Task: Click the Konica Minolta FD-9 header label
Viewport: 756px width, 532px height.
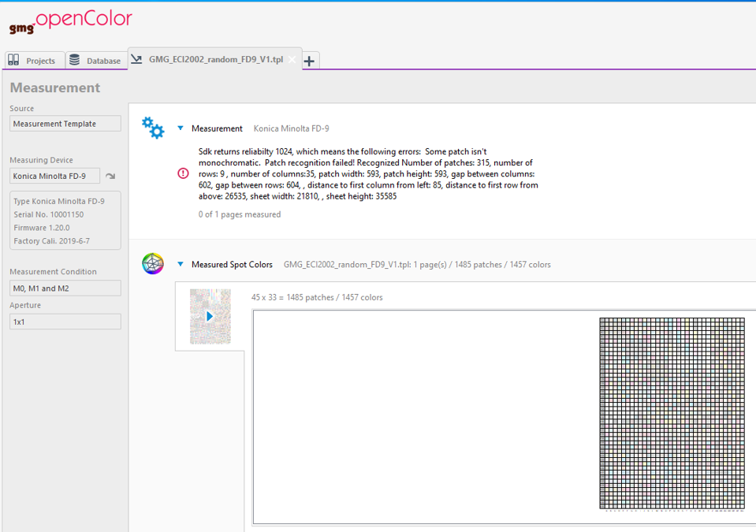Action: pyautogui.click(x=291, y=128)
